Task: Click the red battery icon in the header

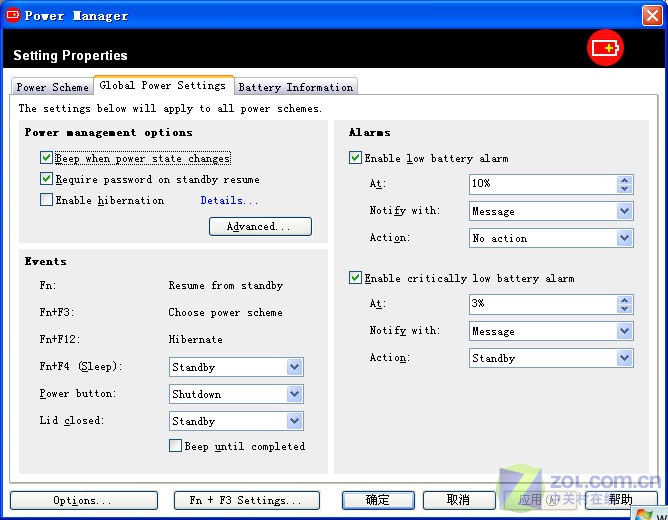Action: tap(605, 48)
